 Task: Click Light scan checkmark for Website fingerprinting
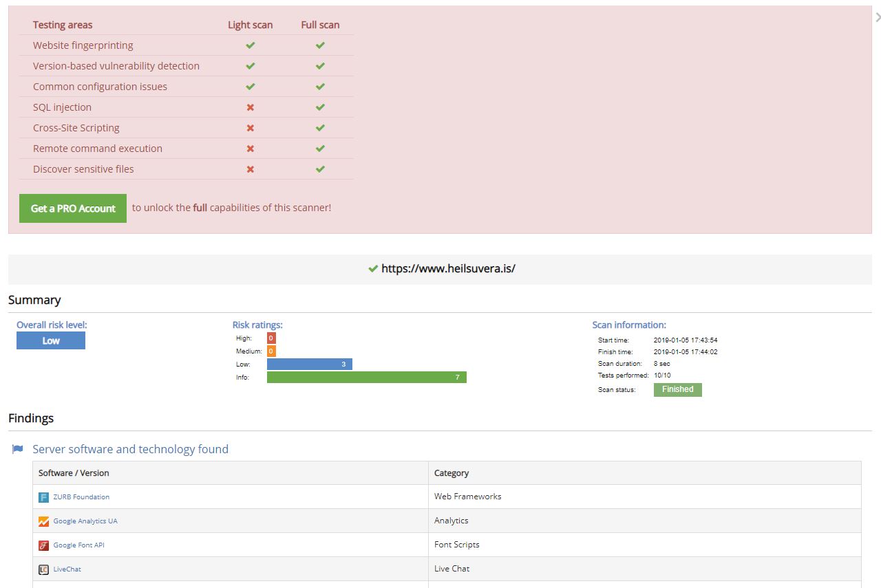tap(251, 45)
